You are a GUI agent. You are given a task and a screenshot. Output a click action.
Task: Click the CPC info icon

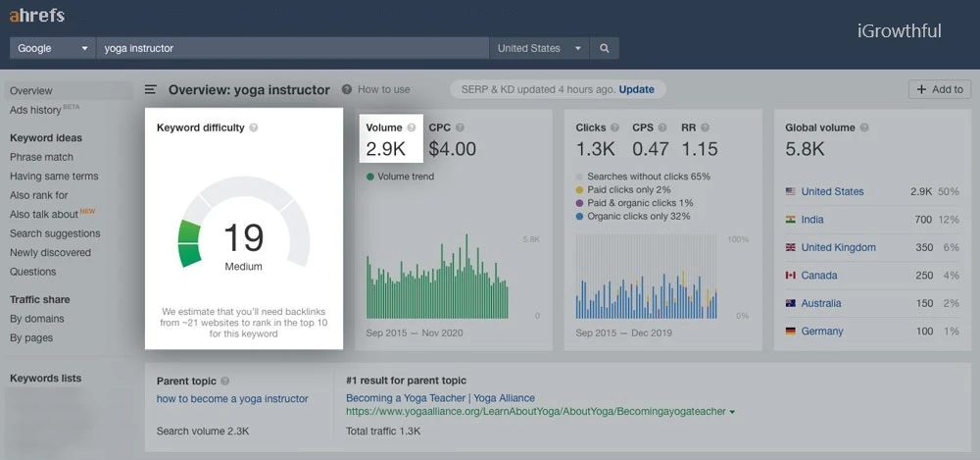click(460, 128)
